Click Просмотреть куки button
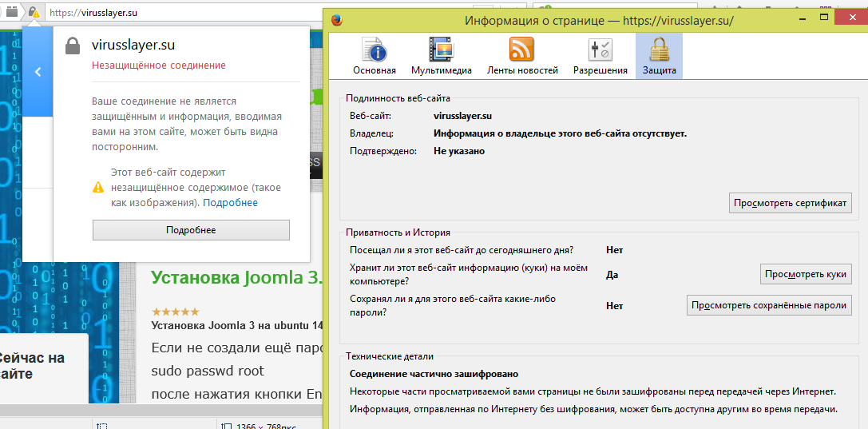The height and width of the screenshot is (429, 868). (x=806, y=274)
